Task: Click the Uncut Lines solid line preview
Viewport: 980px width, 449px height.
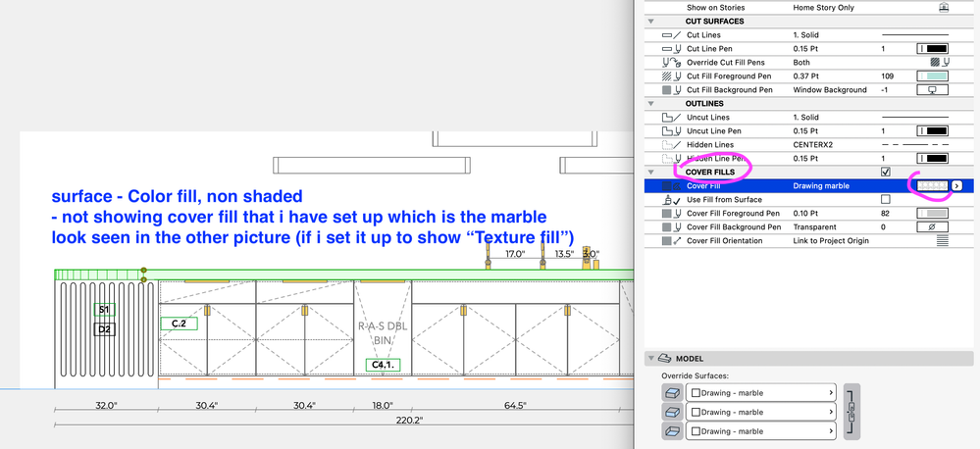Action: click(915, 118)
